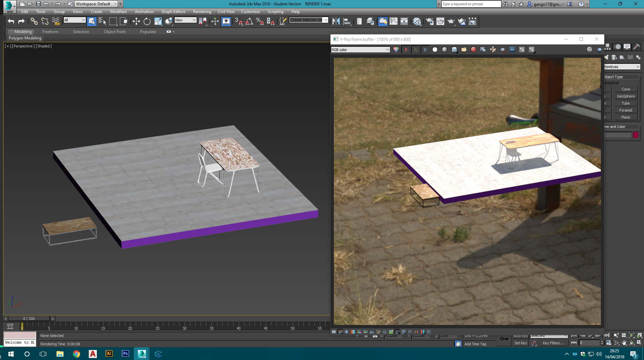Click Duplicate to Max Frame Buffer icon
Screen dimensions: 644x360
pos(483,49)
